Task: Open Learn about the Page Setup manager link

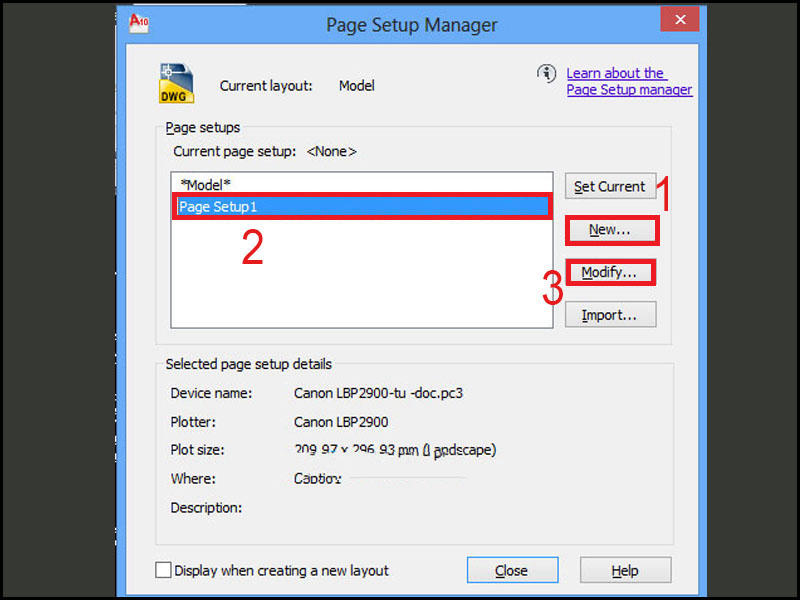Action: click(x=629, y=81)
